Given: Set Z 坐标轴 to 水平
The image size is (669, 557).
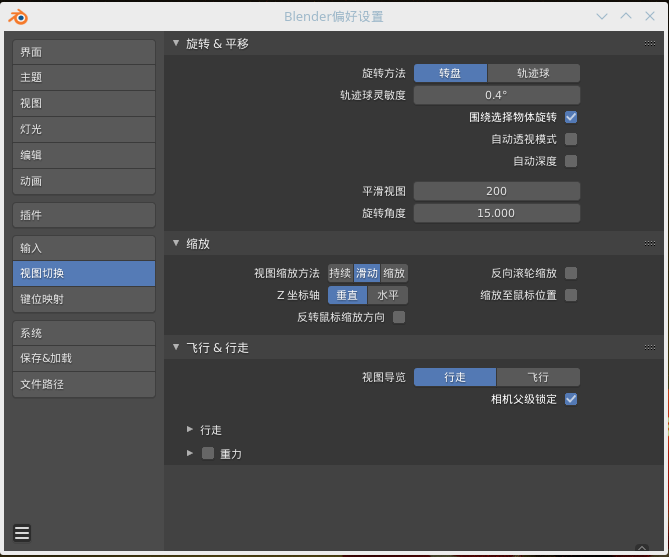Looking at the screenshot, I should click(388, 295).
